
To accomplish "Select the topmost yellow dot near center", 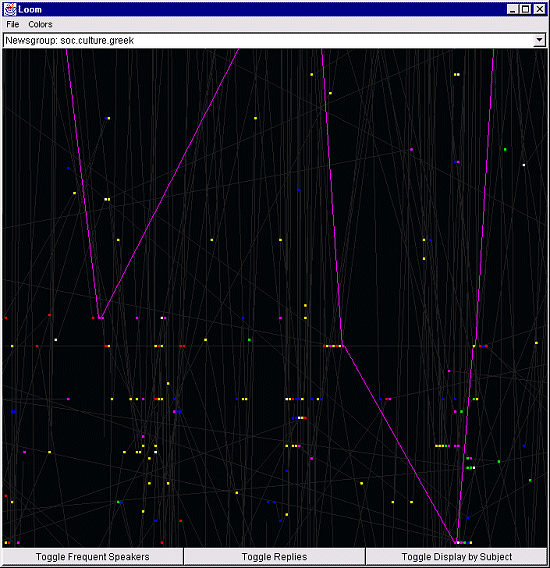I will tap(312, 74).
